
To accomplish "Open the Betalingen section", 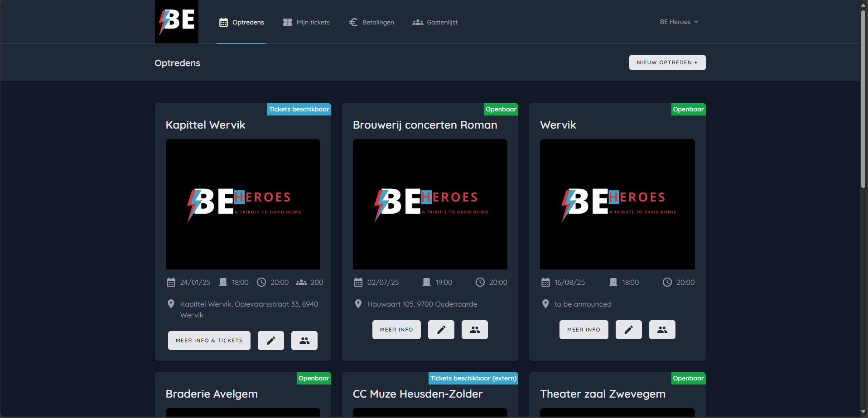I will click(371, 22).
